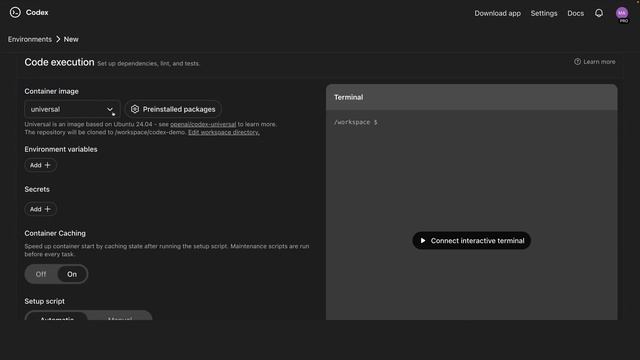Screen dimensions: 640x360
Task: Click plus icon under Environment variables
Action: coord(47,165)
